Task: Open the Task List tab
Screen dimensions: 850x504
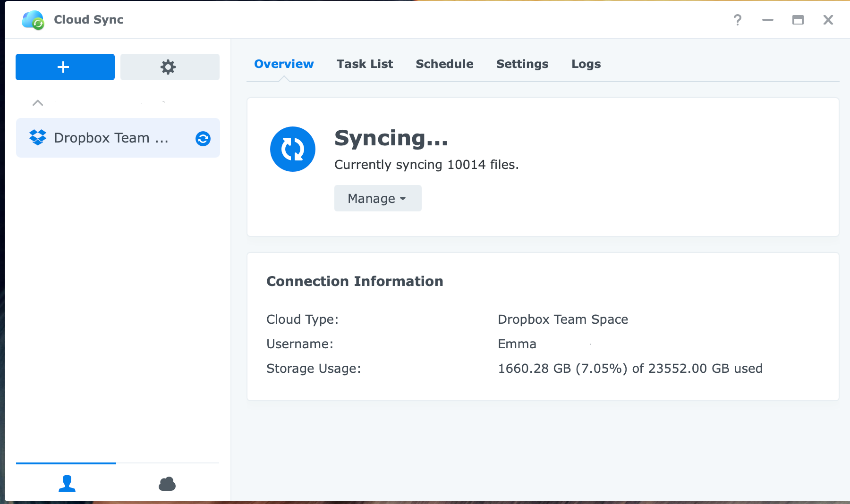Action: [365, 64]
